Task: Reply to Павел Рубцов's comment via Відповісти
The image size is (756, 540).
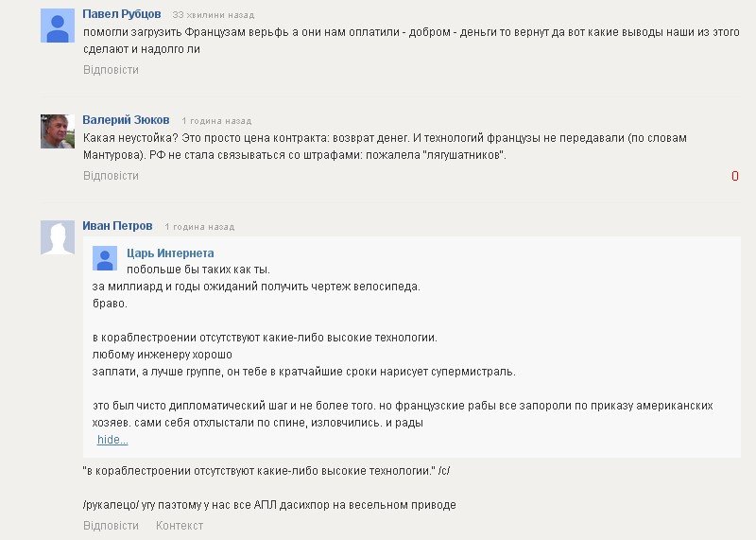Action: pyautogui.click(x=111, y=70)
